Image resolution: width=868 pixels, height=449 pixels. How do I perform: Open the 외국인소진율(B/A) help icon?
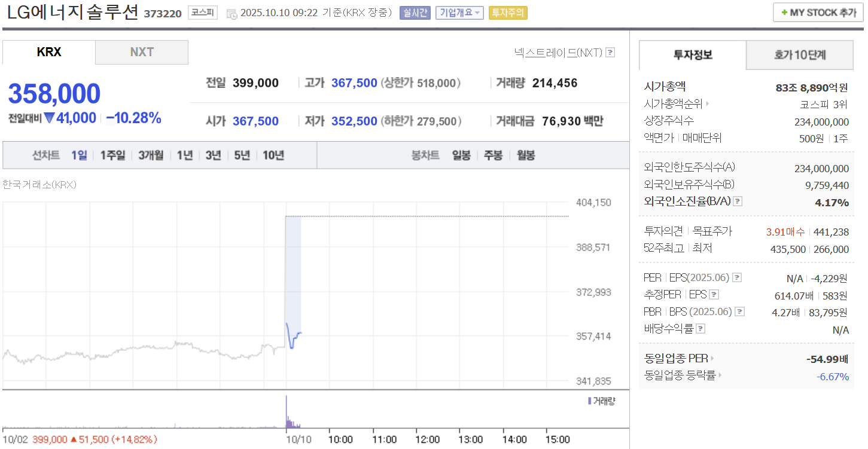click(738, 201)
